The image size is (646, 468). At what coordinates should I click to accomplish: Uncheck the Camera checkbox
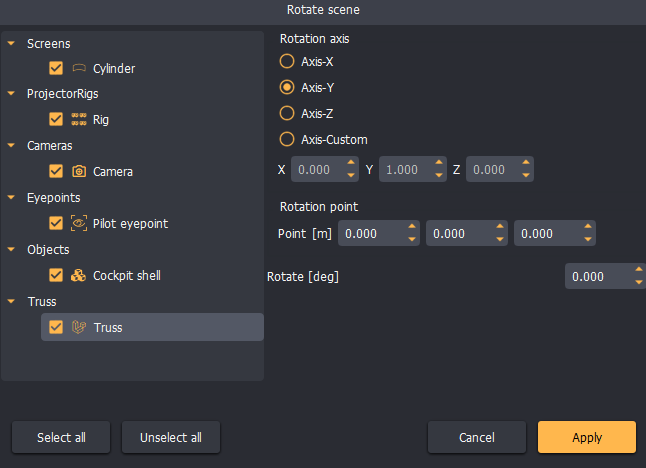pos(56,171)
